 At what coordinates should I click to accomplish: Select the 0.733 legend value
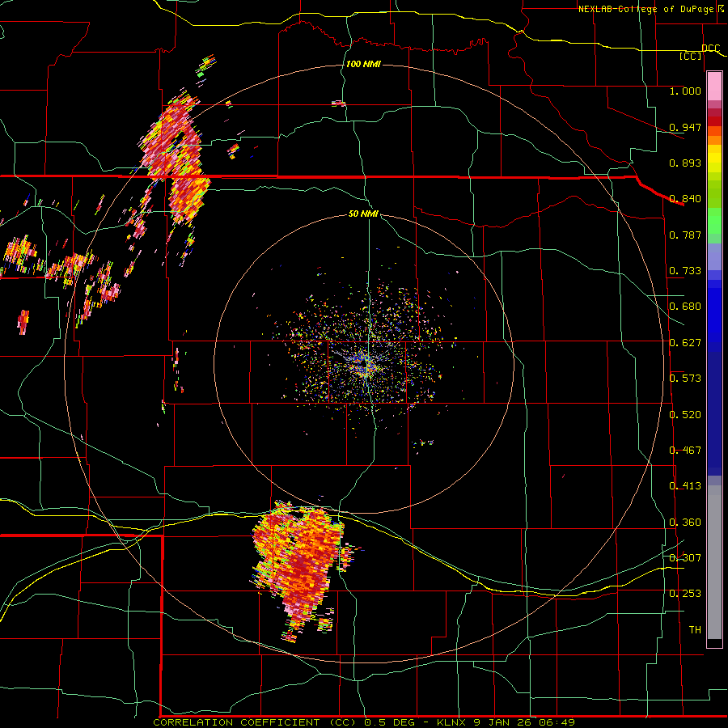(x=685, y=271)
